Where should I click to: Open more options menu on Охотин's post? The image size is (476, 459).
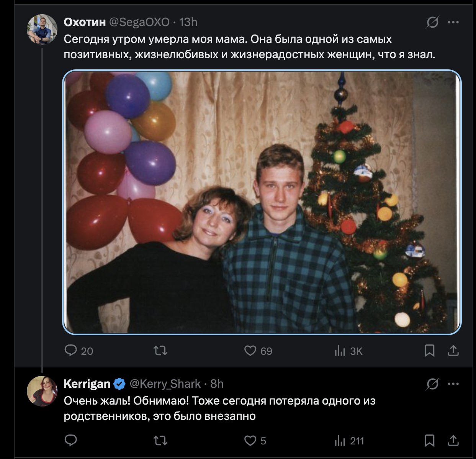pyautogui.click(x=453, y=22)
